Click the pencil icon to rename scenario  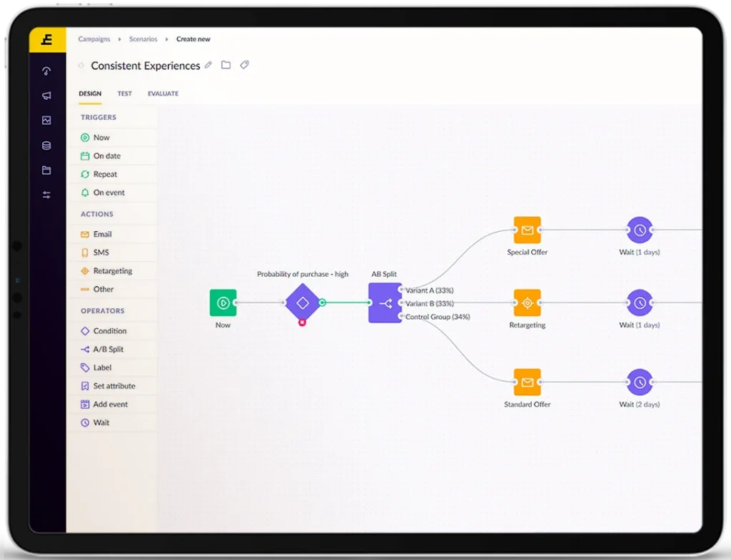pyautogui.click(x=208, y=65)
